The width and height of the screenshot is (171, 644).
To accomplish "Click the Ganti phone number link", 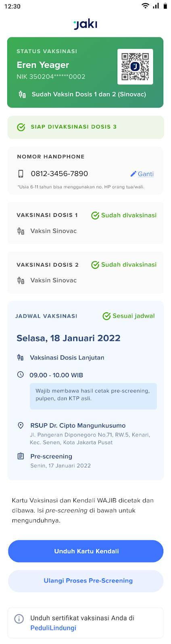I will pyautogui.click(x=146, y=174).
